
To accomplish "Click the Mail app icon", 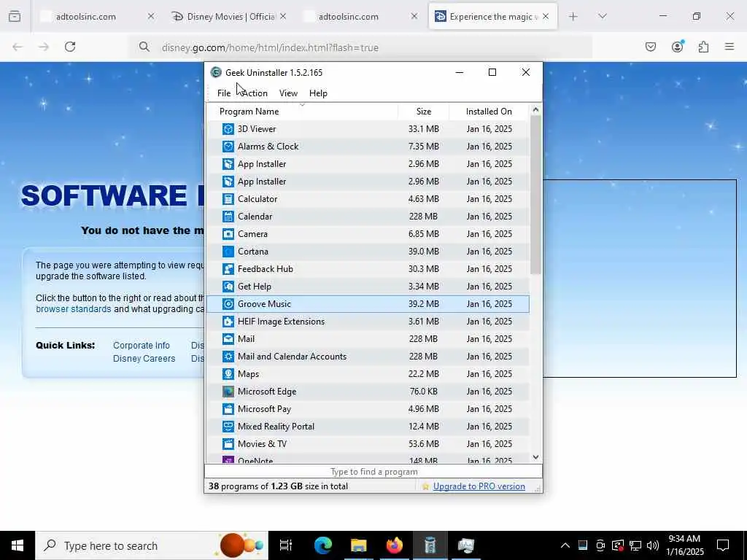I will tap(228, 339).
